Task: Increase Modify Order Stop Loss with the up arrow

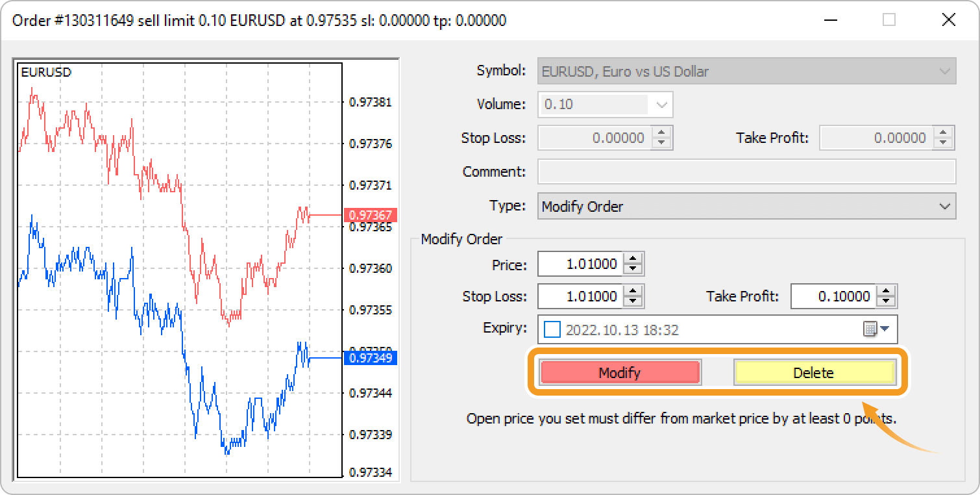Action: [633, 290]
